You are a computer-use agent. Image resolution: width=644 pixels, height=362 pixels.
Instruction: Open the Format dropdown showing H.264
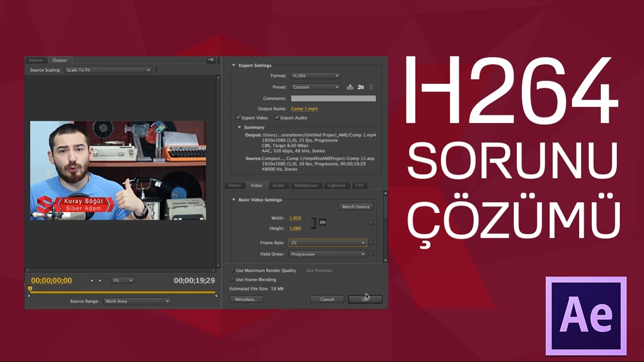click(315, 76)
